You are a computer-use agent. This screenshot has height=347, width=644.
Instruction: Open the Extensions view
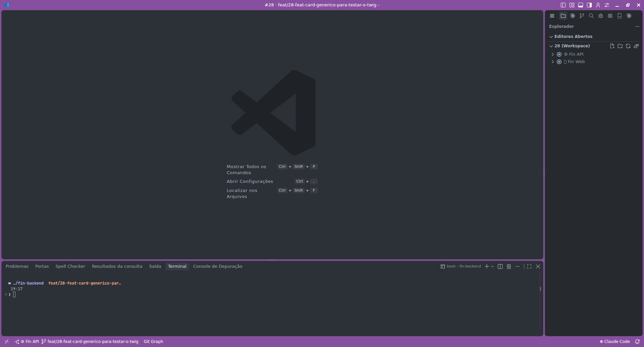tap(610, 16)
